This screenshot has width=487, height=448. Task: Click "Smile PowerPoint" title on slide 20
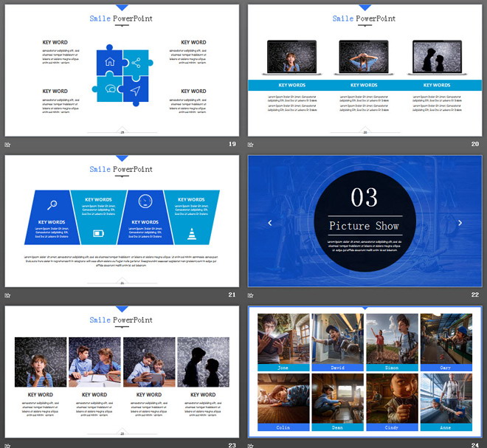pos(364,18)
